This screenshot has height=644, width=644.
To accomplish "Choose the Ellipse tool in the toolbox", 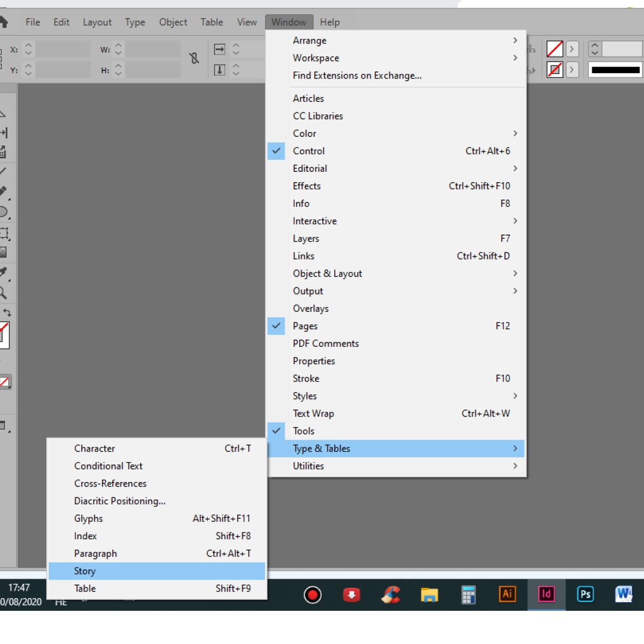I will (3, 212).
